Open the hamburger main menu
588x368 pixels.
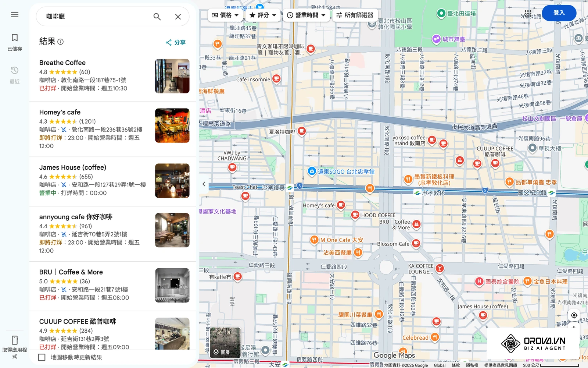click(15, 15)
